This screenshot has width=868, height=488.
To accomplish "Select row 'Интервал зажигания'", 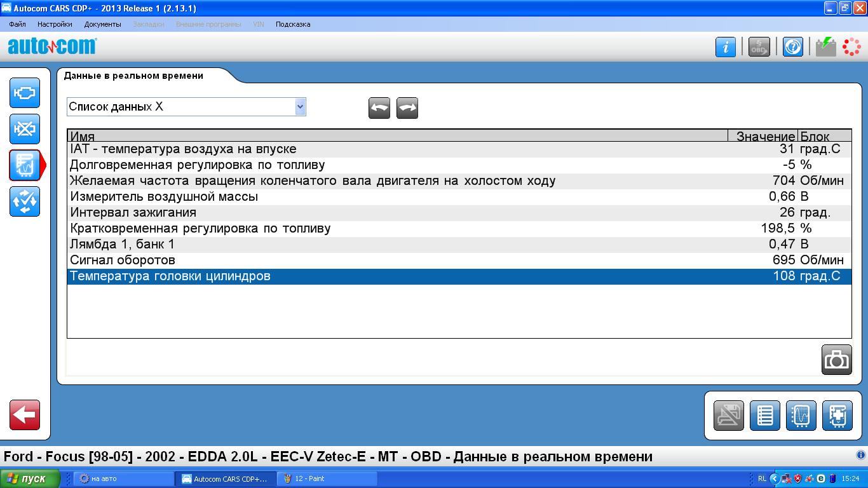I will coord(459,213).
